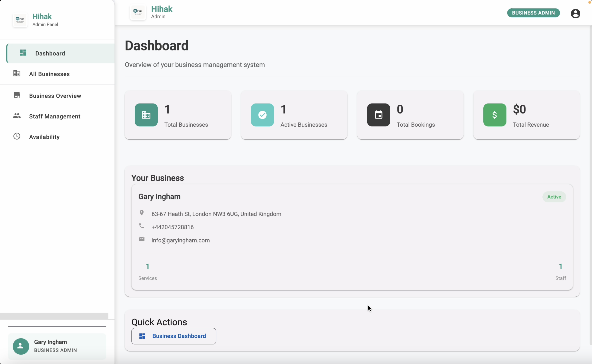Image resolution: width=592 pixels, height=364 pixels.
Task: Click the account profile icon at top right
Action: (x=575, y=13)
